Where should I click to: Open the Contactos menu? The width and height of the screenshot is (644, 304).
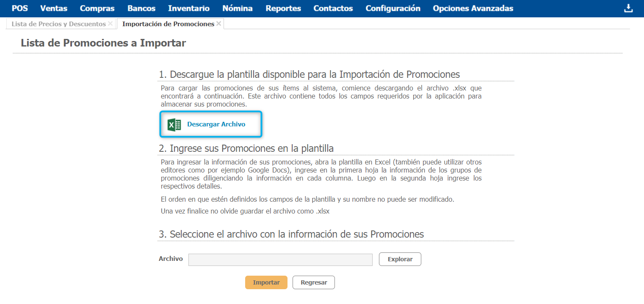coord(333,8)
